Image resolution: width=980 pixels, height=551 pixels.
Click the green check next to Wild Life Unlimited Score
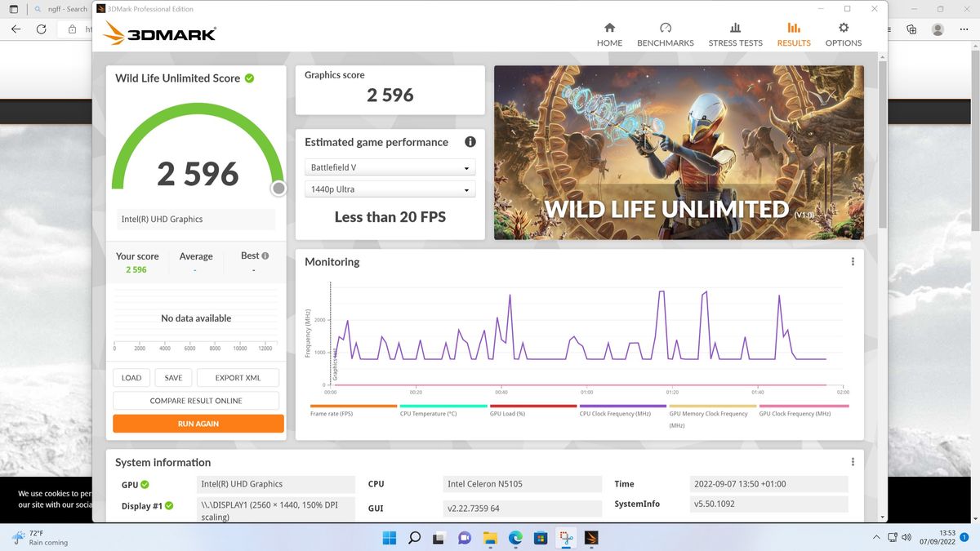tap(249, 78)
